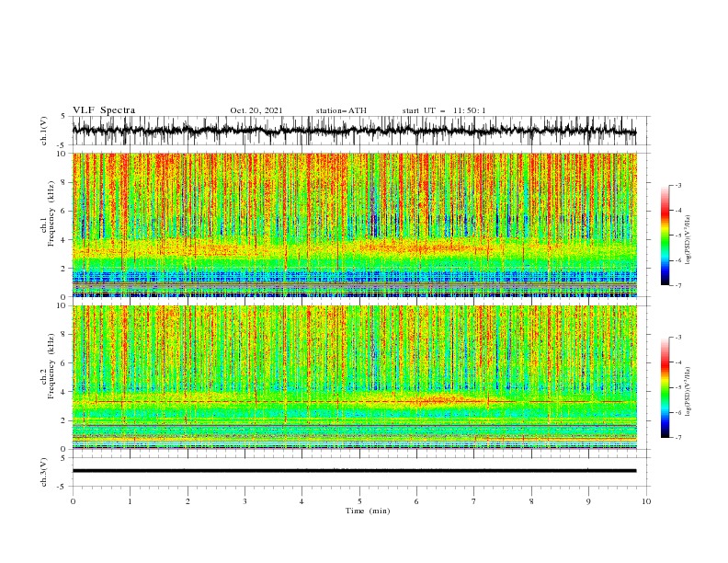Viewport: 728px width, 563px height.
Task: Click the "2" tick on the time axis
Action: pyautogui.click(x=188, y=501)
